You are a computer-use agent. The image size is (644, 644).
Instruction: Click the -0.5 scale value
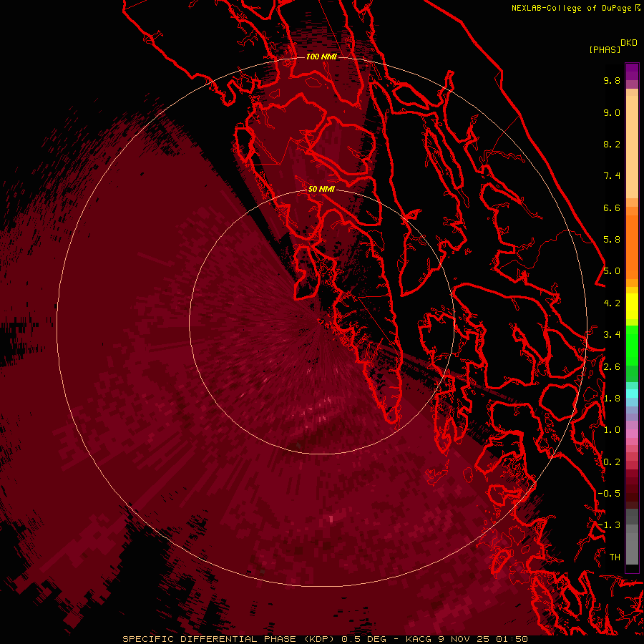point(609,494)
